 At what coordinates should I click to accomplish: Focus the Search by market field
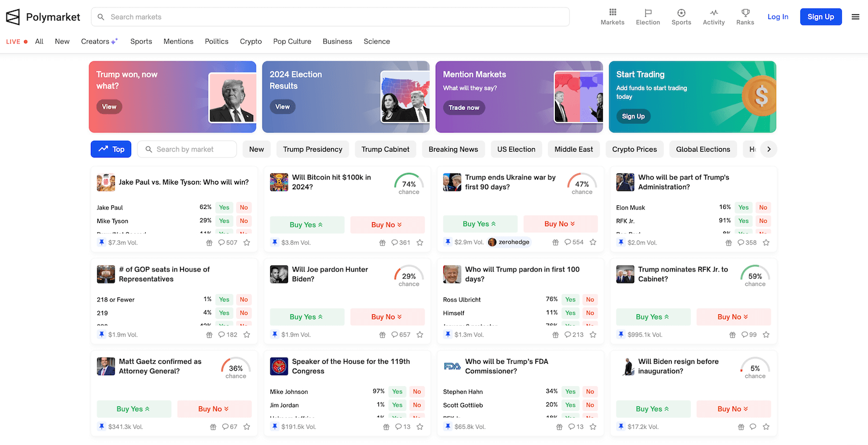[187, 149]
